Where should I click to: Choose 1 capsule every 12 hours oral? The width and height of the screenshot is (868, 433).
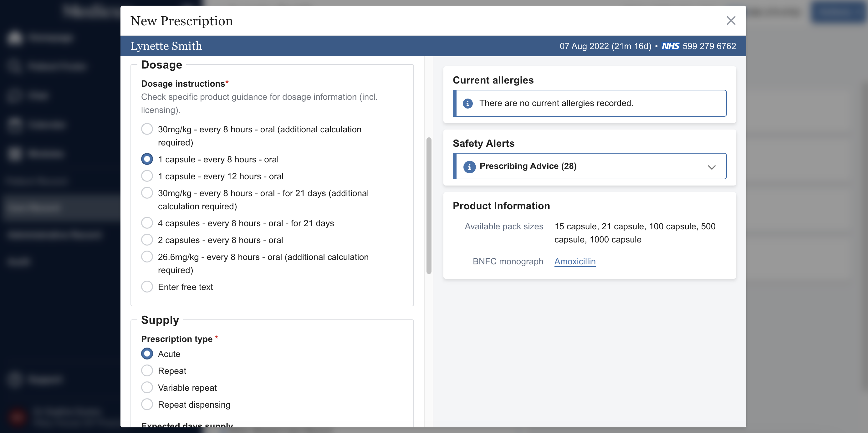tap(147, 176)
